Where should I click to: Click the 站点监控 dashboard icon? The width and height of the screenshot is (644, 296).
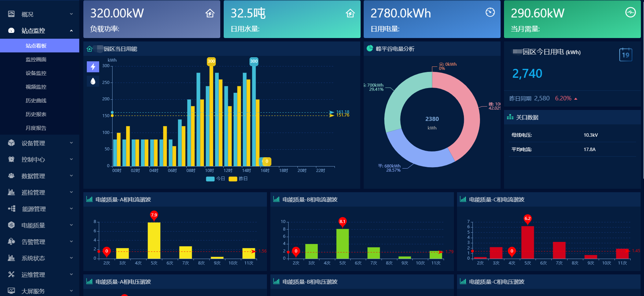pos(11,30)
